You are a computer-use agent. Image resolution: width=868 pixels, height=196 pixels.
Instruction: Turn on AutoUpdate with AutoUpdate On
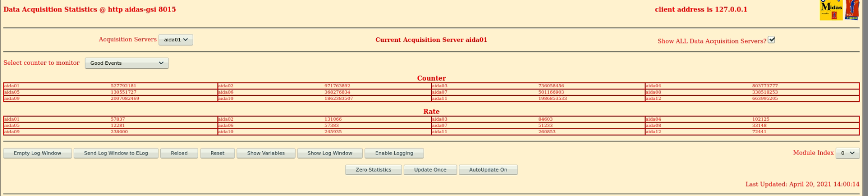tap(488, 170)
